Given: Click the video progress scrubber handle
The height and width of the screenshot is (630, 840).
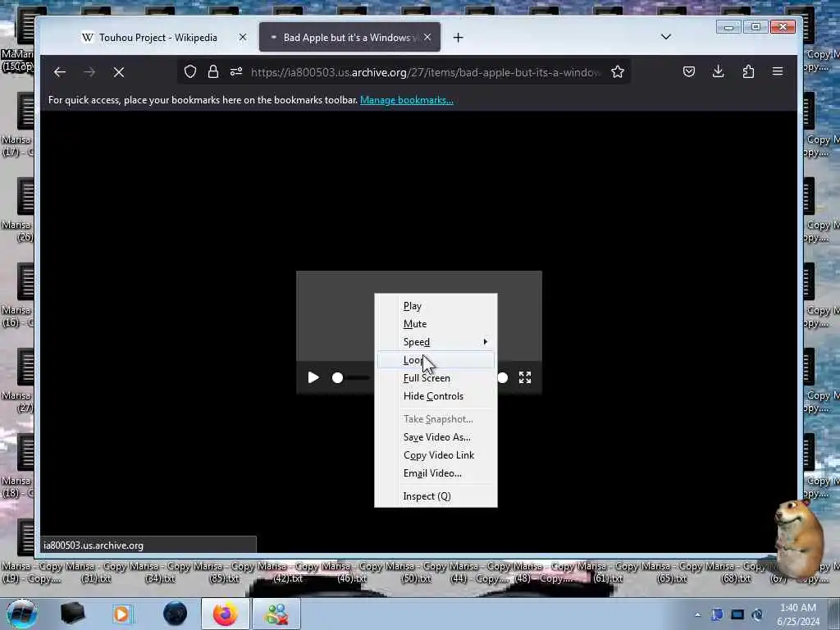Looking at the screenshot, I should [337, 378].
